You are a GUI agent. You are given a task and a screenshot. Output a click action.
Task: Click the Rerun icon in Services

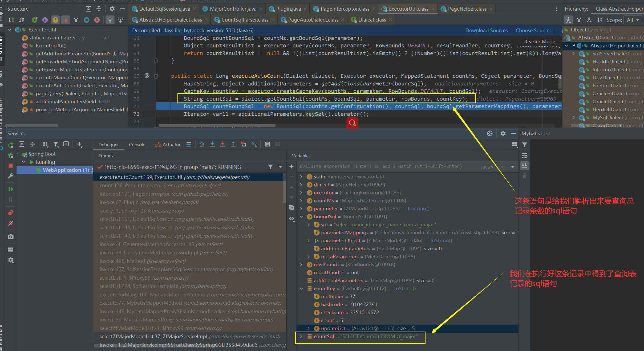(11, 145)
